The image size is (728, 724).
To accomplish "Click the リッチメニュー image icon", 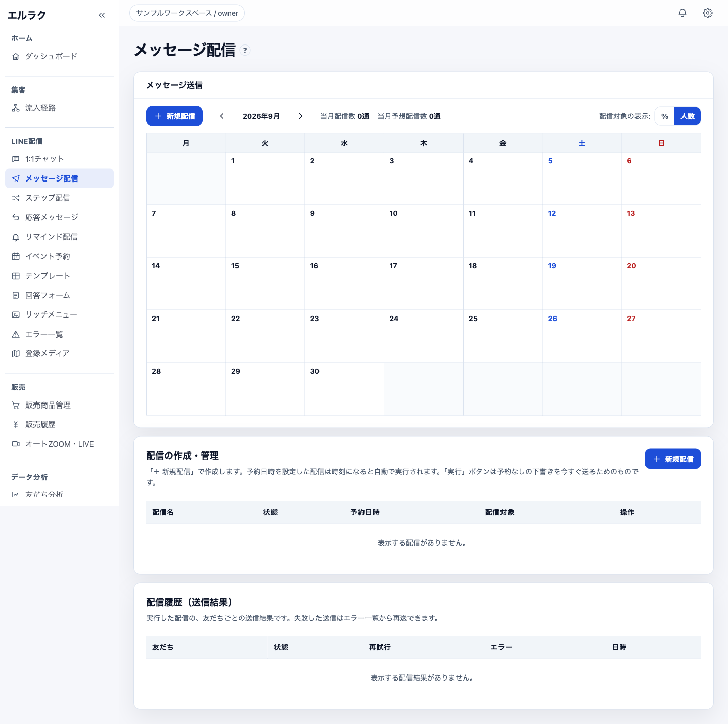I will (16, 314).
